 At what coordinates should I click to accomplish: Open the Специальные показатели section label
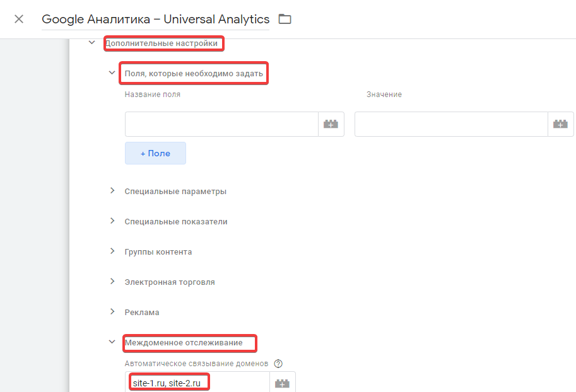tap(176, 222)
